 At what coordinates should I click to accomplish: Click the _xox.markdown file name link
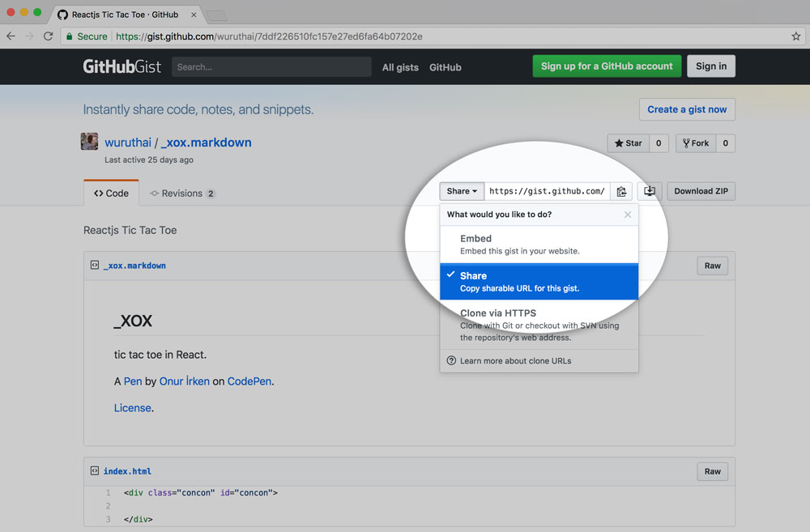coord(134,266)
